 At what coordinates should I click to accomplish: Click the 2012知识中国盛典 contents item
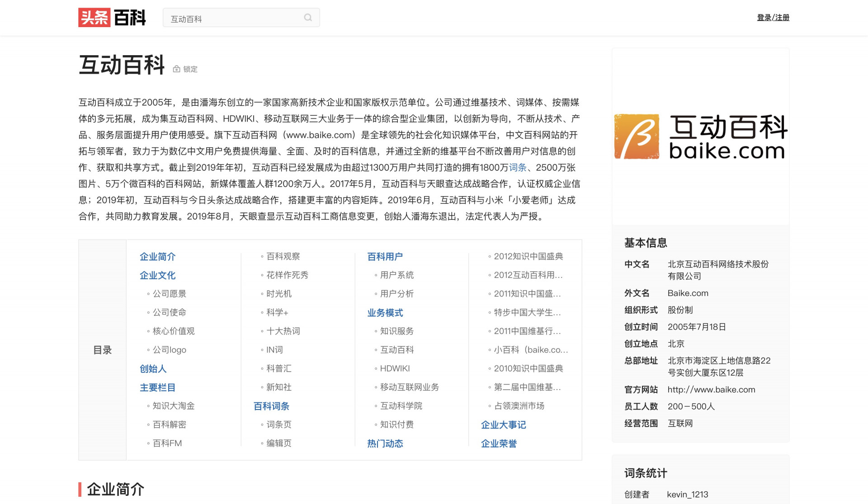pyautogui.click(x=528, y=256)
